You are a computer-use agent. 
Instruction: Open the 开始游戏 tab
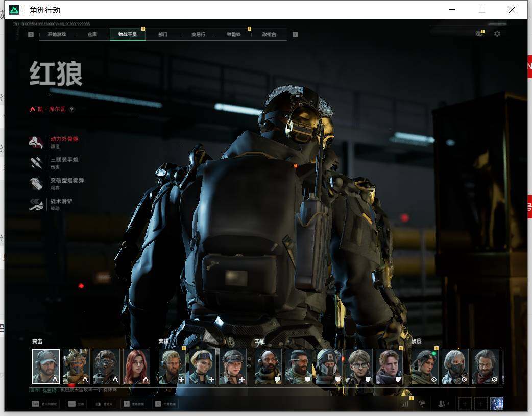pyautogui.click(x=57, y=34)
